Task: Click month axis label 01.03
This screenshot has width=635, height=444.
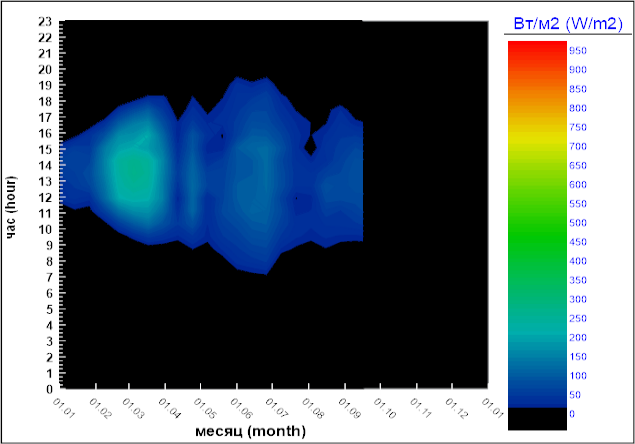Action: pos(133,408)
